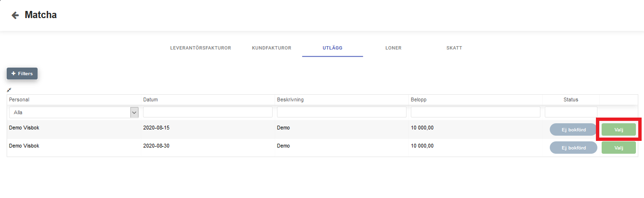Sort by the Datum column header
Image resolution: width=644 pixels, height=198 pixels.
tap(150, 100)
